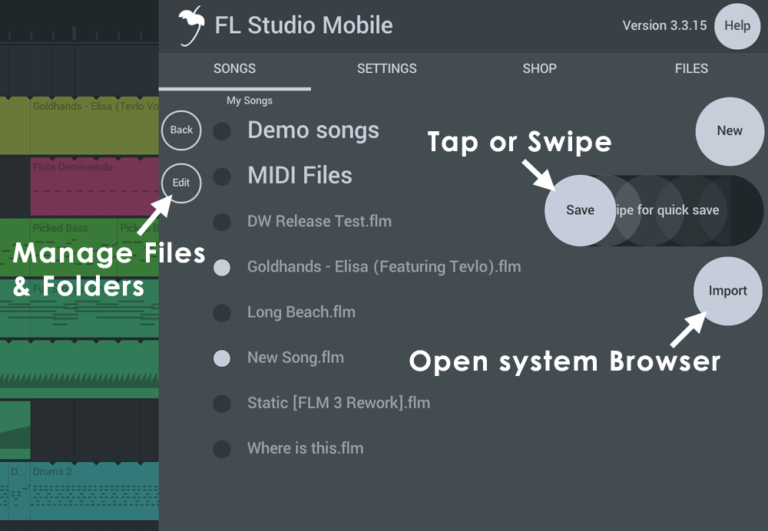This screenshot has height=531, width=768.
Task: Click the FL Studio fruit logo
Action: [192, 26]
